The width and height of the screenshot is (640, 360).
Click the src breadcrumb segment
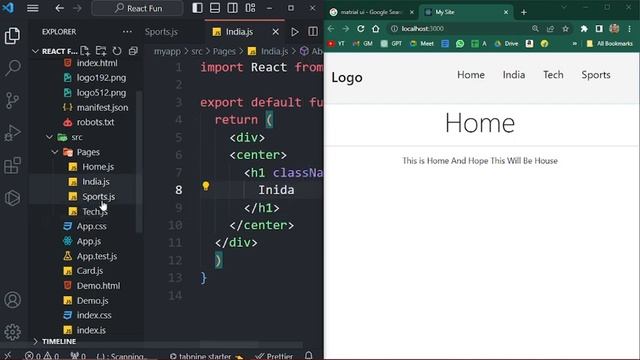[x=197, y=51]
